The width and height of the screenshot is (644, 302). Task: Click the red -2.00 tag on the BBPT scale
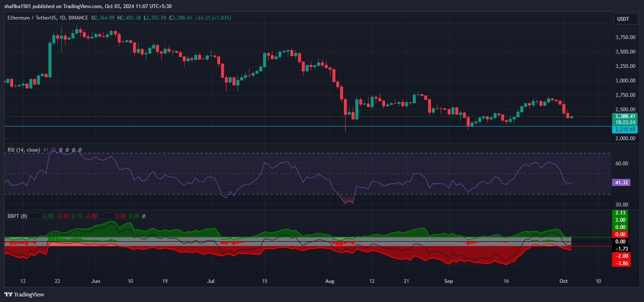point(621,256)
